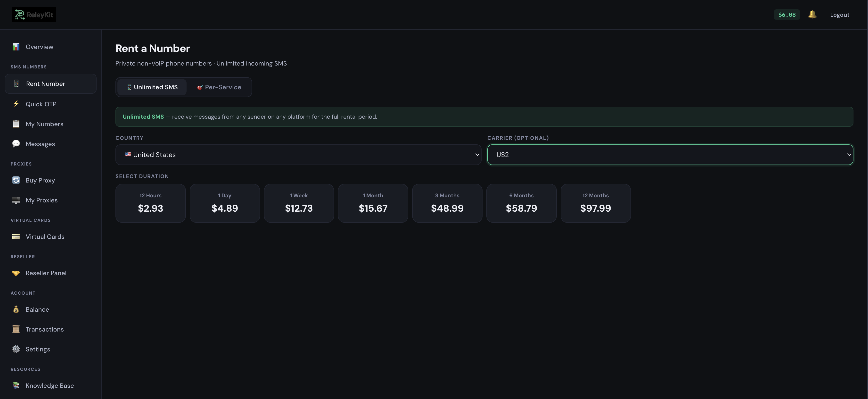
Task: Open the Transactions sidebar item
Action: [44, 329]
